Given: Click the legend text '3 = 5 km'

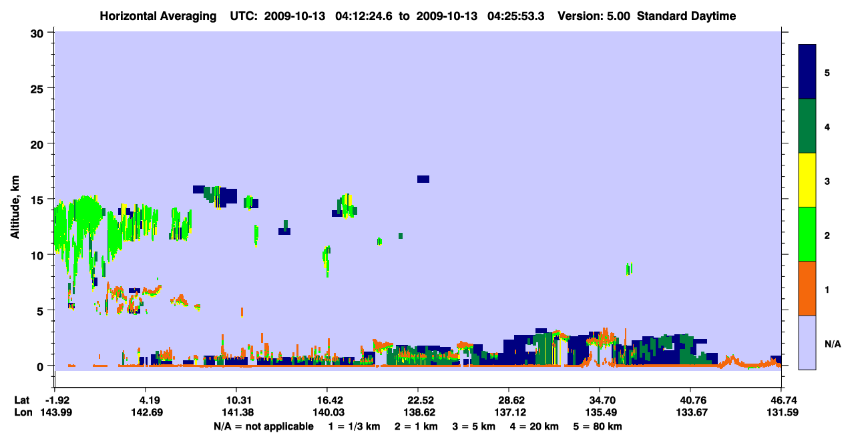Looking at the screenshot, I should 475,426.
